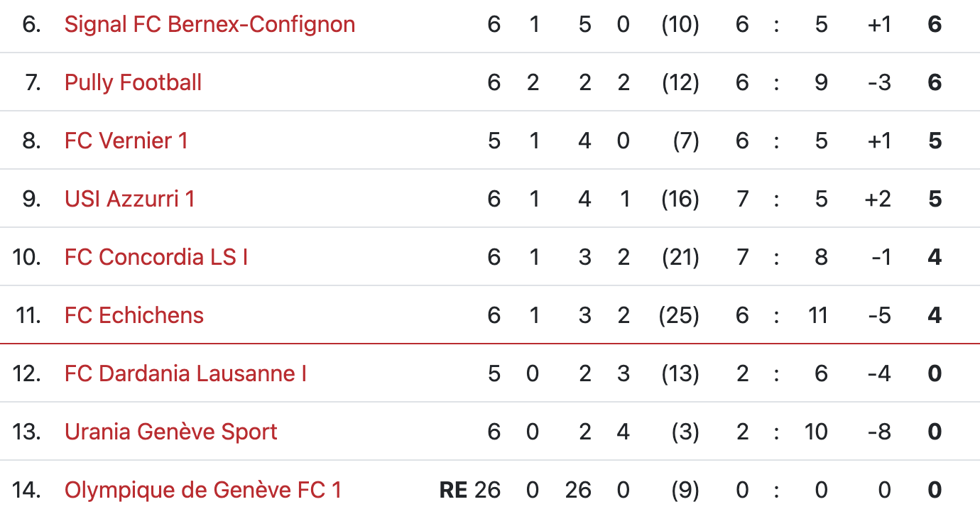Click the (25) value in FC Echichens row
The height and width of the screenshot is (514, 980).
tap(679, 316)
